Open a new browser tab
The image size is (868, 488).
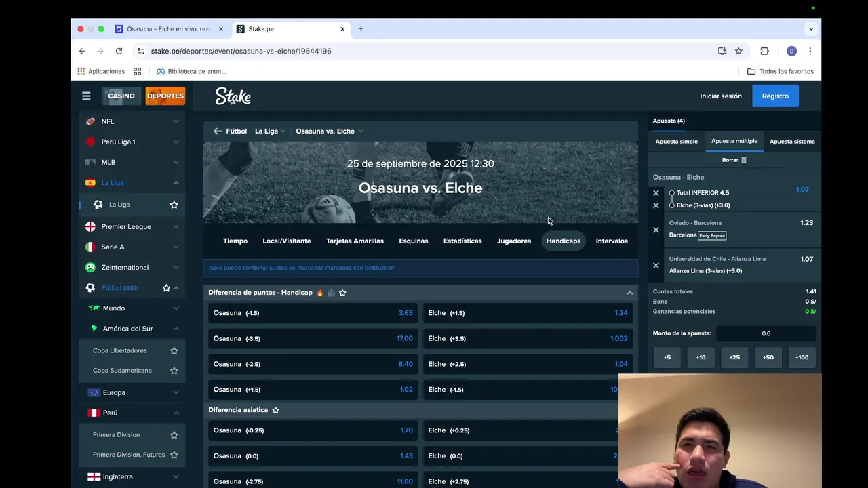coord(361,29)
